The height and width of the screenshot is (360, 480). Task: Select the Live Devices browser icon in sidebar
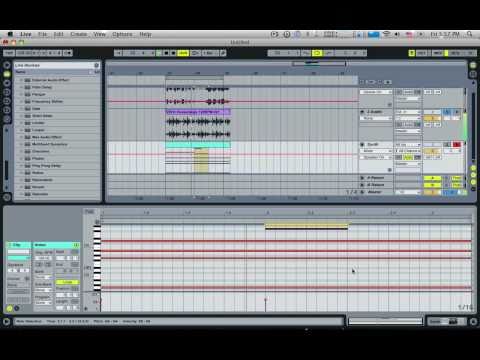click(7, 74)
